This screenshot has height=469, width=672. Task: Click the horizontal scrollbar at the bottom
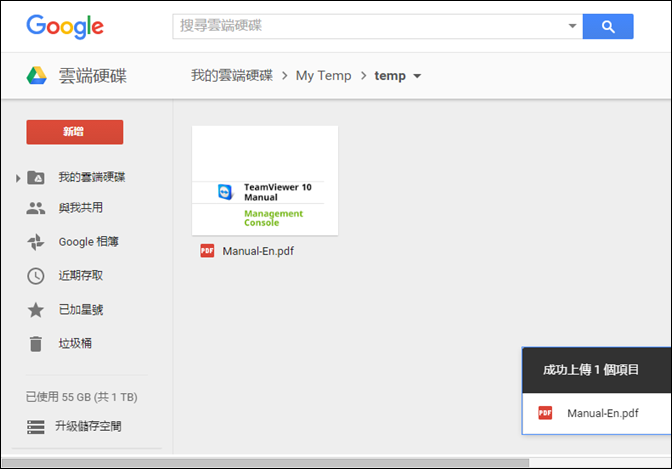(x=266, y=463)
